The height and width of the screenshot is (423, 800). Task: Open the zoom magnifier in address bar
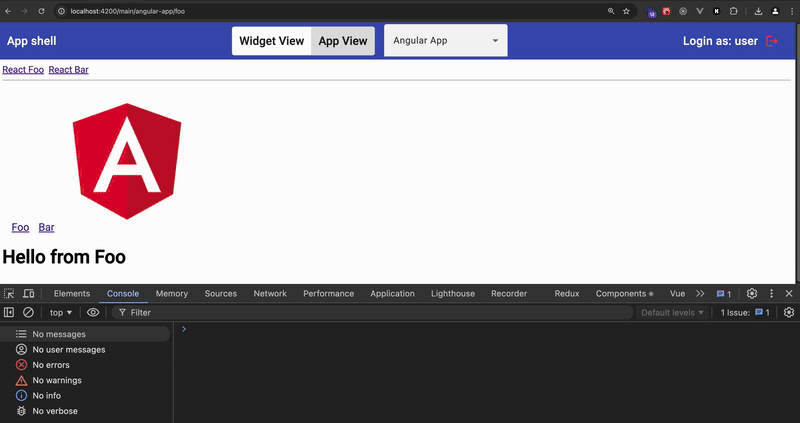[611, 11]
